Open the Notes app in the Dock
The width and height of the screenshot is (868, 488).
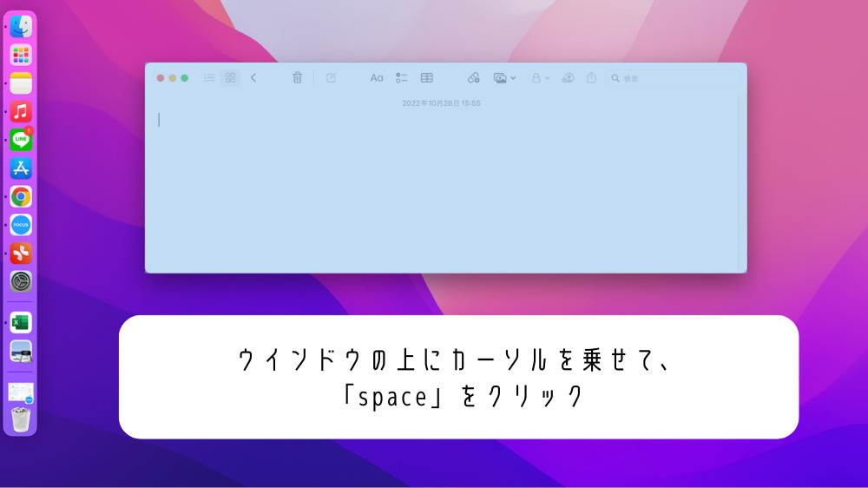click(x=21, y=83)
